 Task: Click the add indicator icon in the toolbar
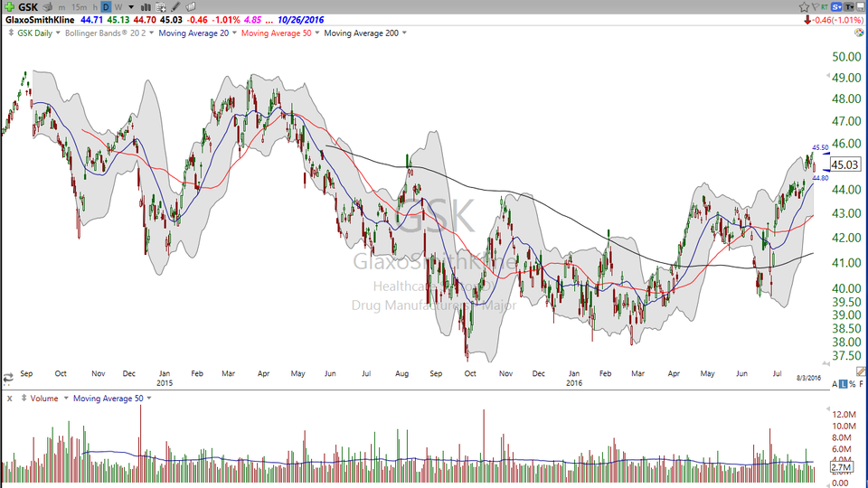pos(161,7)
